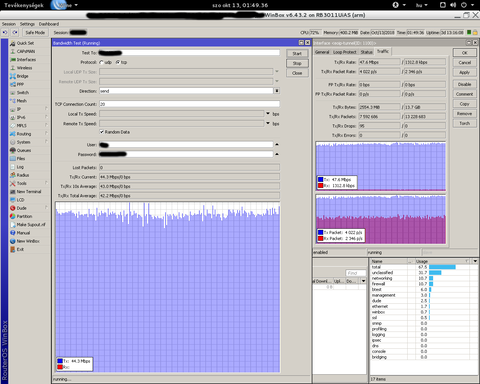Expand the Local Tx Speed arrow
This screenshot has width=480, height=384.
pos(268,114)
